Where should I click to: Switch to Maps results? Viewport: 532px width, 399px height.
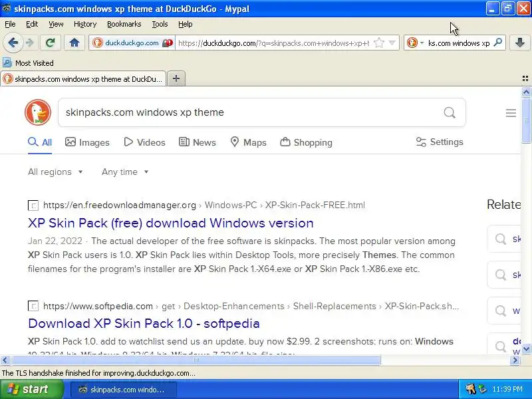coord(248,142)
